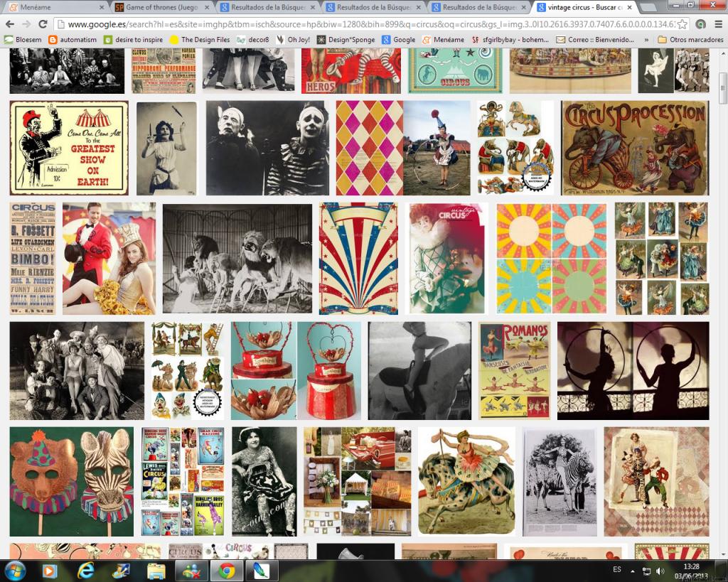Image resolution: width=728 pixels, height=582 pixels.
Task: Open the sepia juggler woman photo
Action: pos(166,149)
